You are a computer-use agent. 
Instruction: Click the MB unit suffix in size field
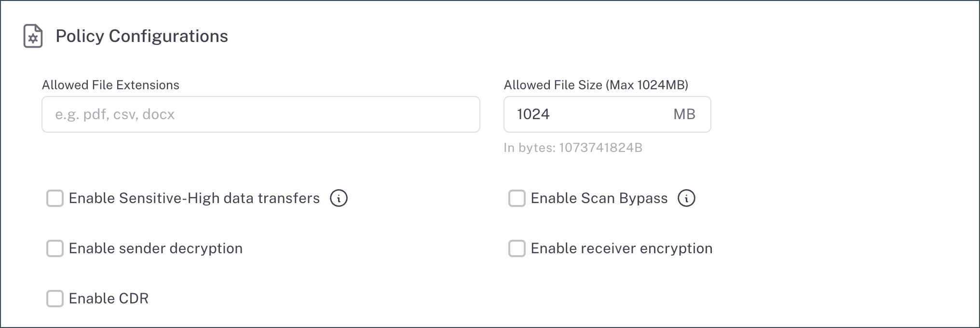[684, 114]
